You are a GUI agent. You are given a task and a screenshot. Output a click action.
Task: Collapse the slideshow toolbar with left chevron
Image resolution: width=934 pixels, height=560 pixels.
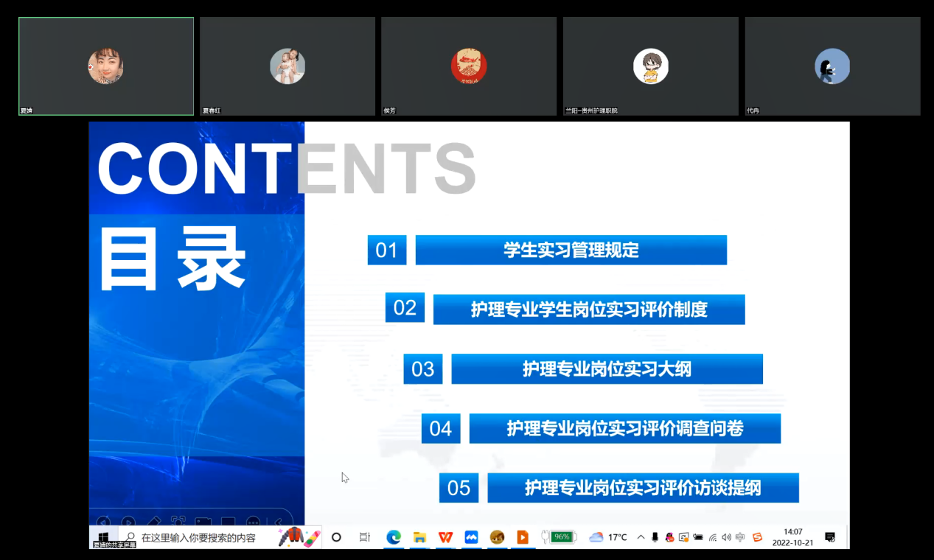pyautogui.click(x=279, y=522)
